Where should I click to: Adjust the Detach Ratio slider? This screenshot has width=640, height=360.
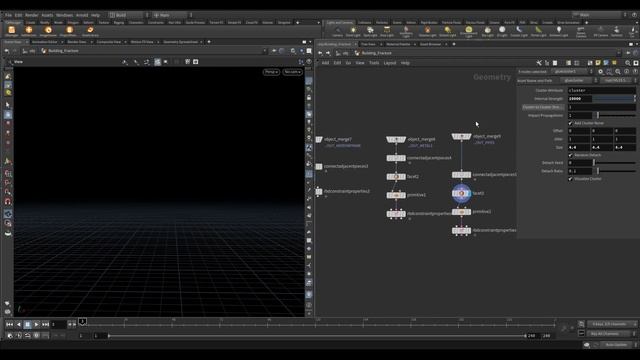pos(614,171)
